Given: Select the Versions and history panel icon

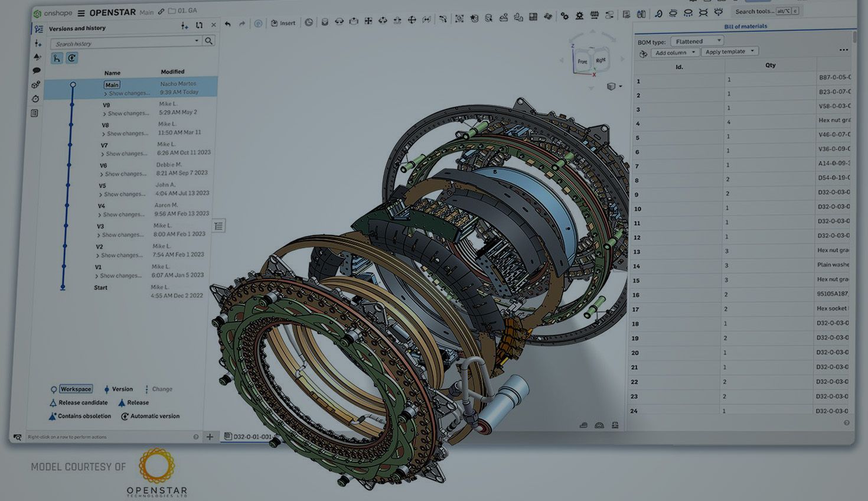Looking at the screenshot, I should point(38,27).
